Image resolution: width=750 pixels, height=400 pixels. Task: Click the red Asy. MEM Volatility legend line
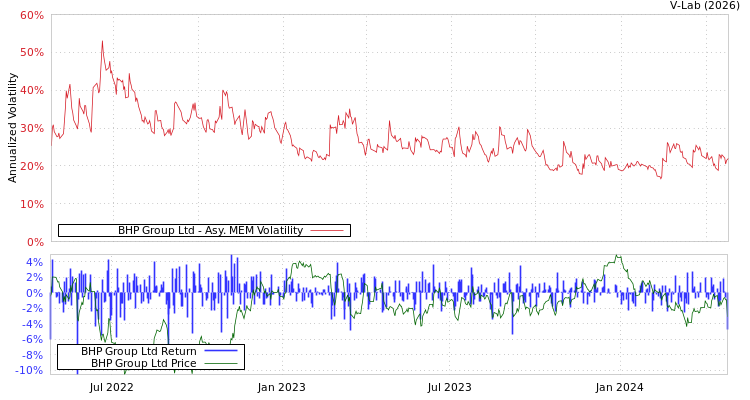tap(327, 231)
